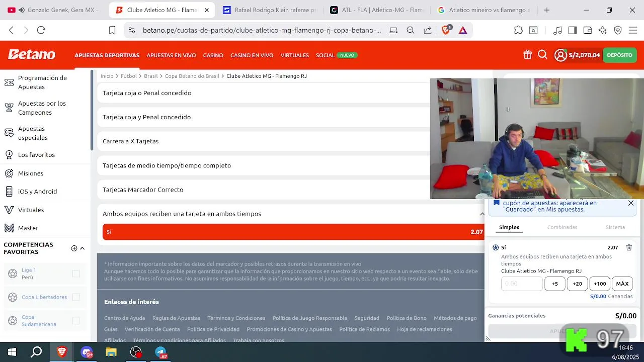Click the Brave Shields lion icon
644x362 pixels.
(x=446, y=30)
